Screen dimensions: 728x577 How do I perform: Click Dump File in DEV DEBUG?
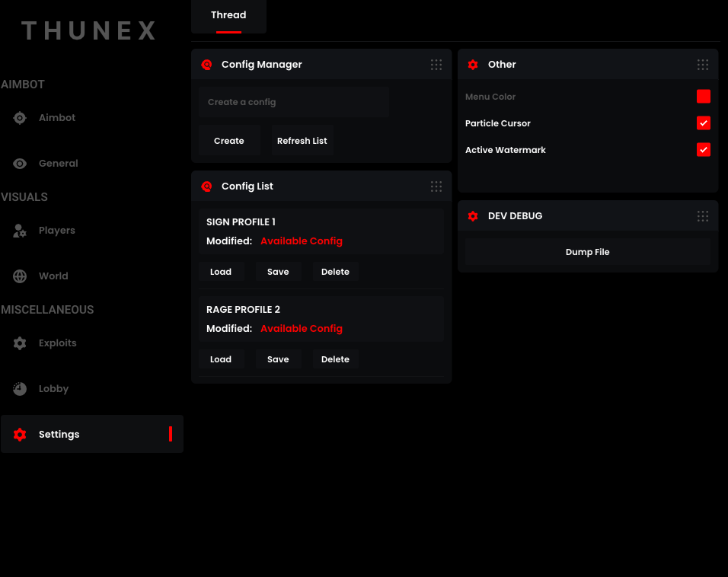tap(587, 251)
